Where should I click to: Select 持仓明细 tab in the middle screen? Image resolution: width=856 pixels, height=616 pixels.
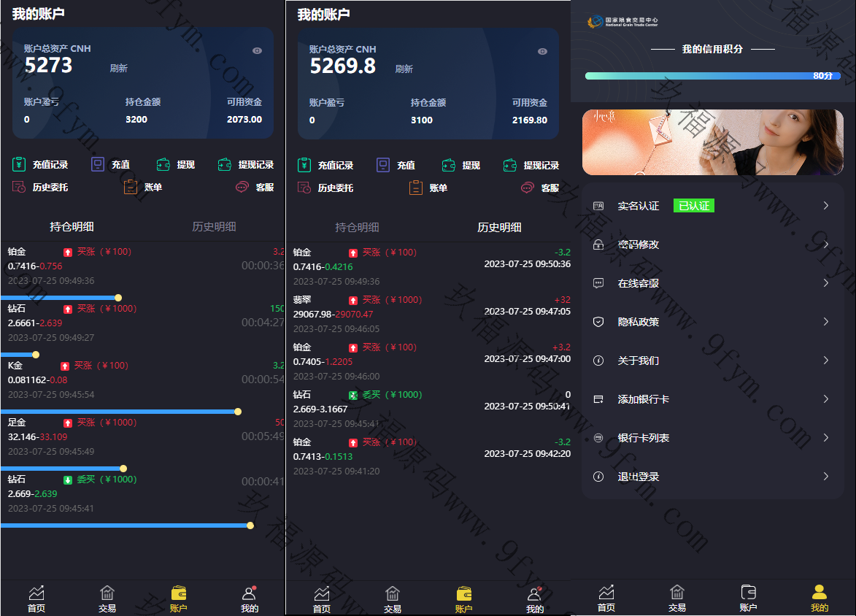coord(357,227)
